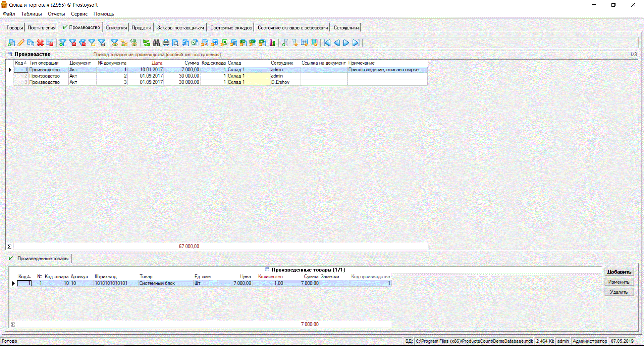The height and width of the screenshot is (346, 644).
Task: Click the red X delete record icon
Action: click(x=40, y=43)
